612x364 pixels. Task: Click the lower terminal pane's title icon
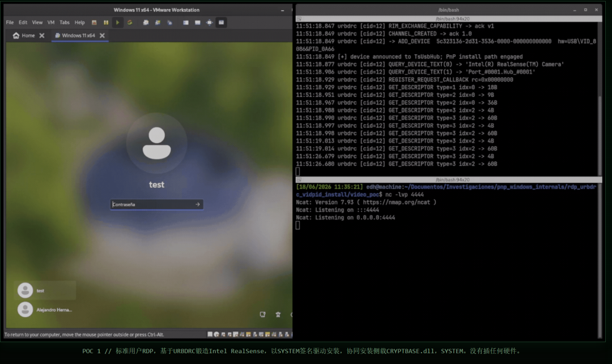click(299, 179)
